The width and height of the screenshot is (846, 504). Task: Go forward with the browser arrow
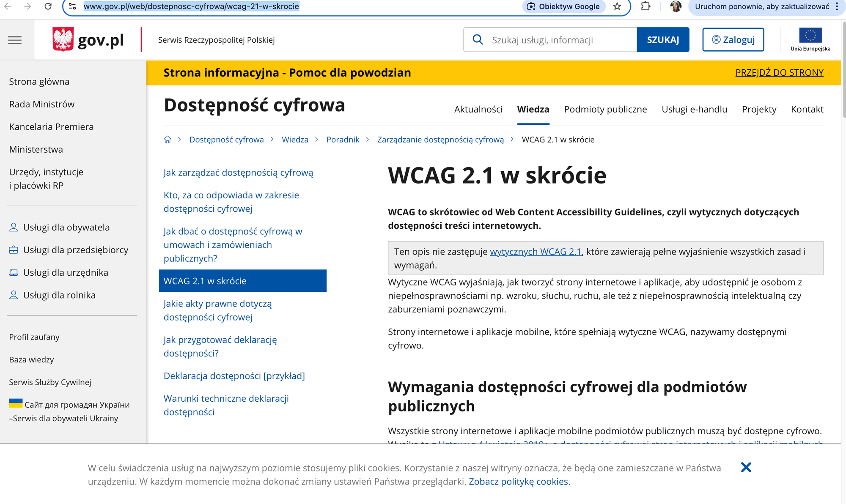27,6
